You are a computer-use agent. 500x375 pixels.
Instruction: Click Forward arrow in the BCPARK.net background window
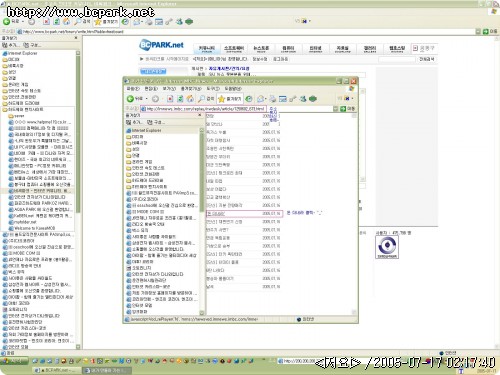pos(31,22)
